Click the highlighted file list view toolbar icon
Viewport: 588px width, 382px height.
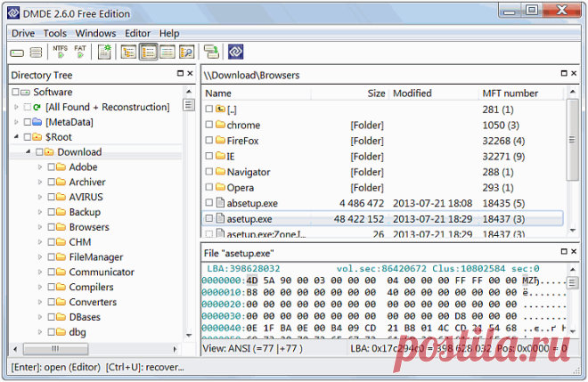148,53
